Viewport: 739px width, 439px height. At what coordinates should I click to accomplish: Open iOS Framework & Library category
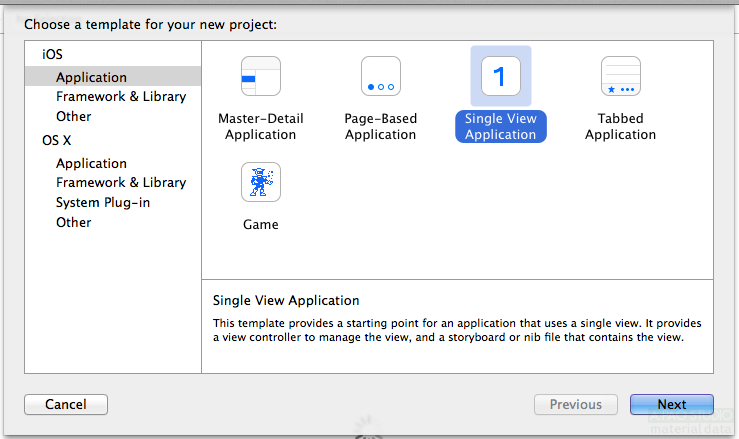click(121, 97)
